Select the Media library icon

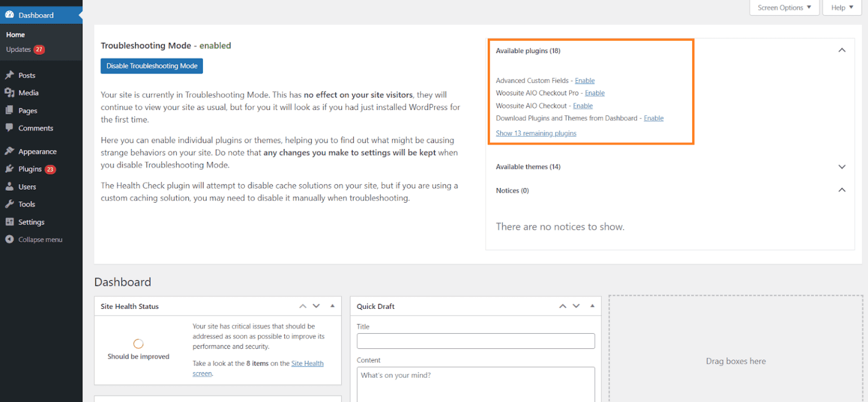point(10,93)
